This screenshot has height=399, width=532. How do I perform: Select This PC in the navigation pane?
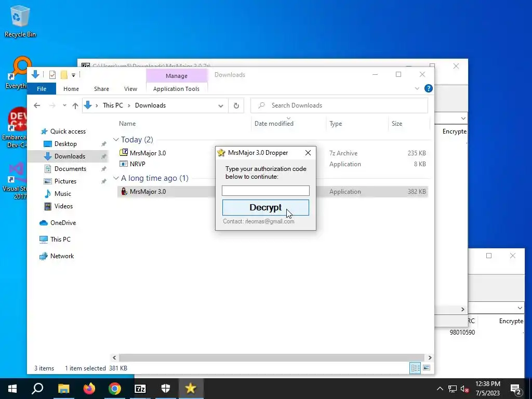tap(60, 240)
